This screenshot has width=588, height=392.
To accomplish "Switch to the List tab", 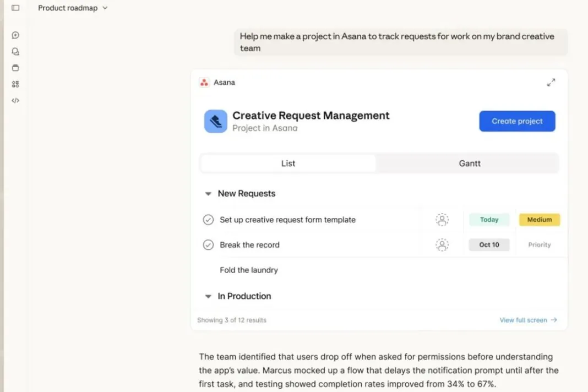I will click(x=288, y=164).
